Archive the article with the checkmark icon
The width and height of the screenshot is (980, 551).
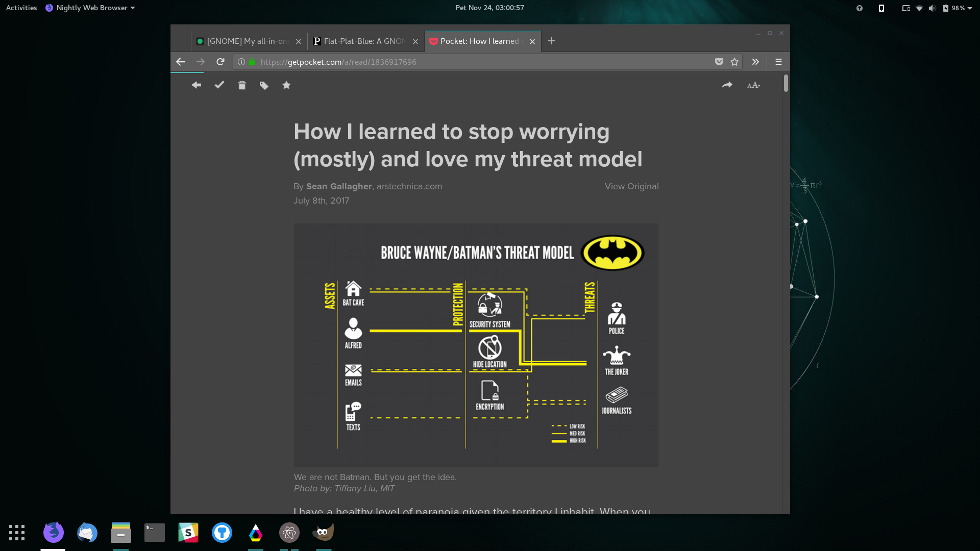pyautogui.click(x=219, y=85)
